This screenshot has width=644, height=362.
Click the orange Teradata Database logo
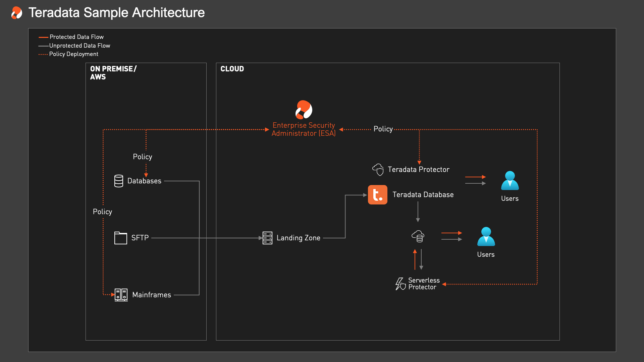click(377, 195)
